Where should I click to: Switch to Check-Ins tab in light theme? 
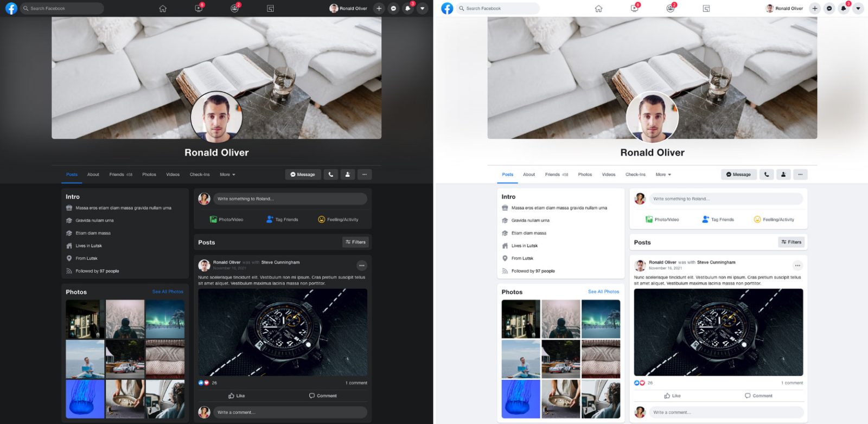click(635, 175)
